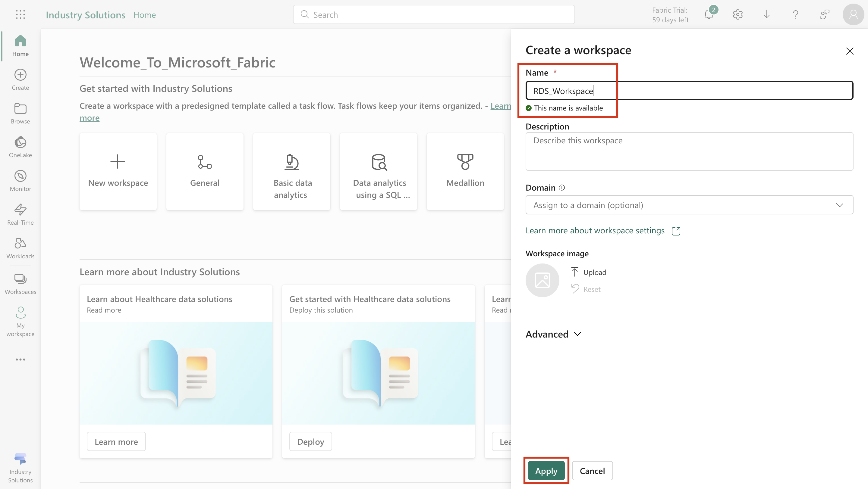This screenshot has height=489, width=868.
Task: Select the New workspace card
Action: pos(118,172)
